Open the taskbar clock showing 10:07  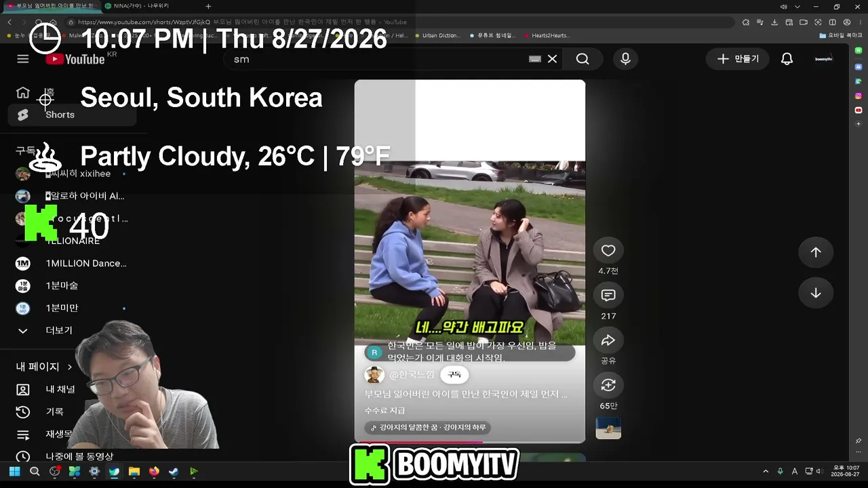pyautogui.click(x=846, y=472)
